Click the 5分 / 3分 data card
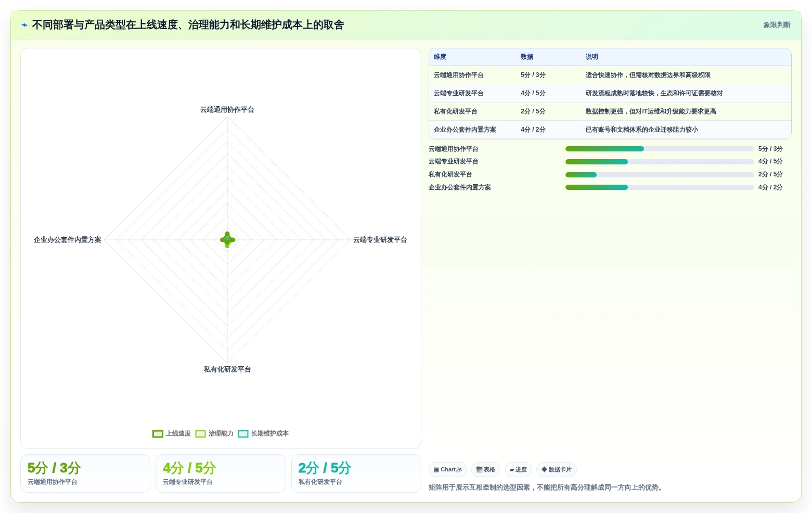The height and width of the screenshot is (513, 812). [85, 473]
